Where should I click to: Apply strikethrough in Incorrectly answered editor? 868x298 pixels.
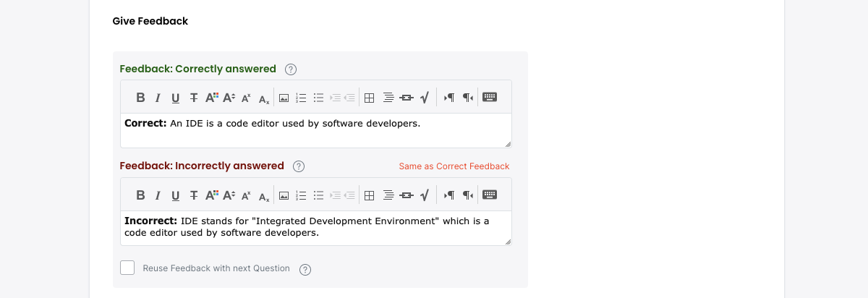[193, 195]
